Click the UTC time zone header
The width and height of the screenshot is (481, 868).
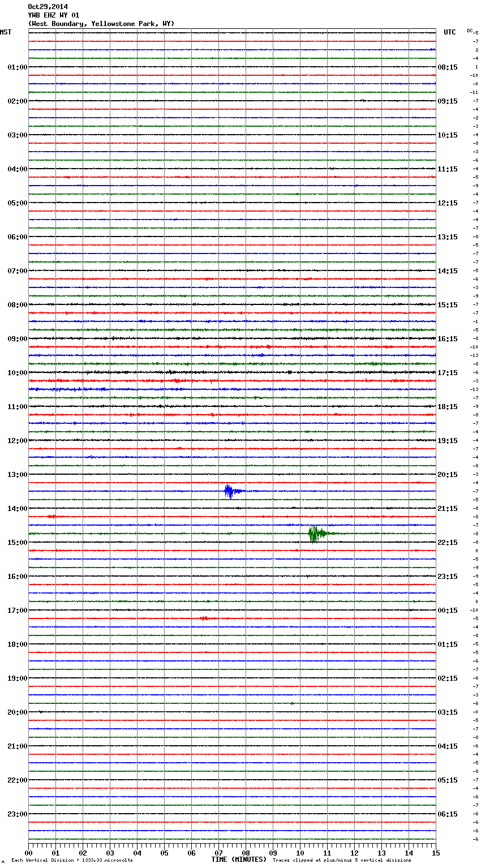click(x=449, y=32)
